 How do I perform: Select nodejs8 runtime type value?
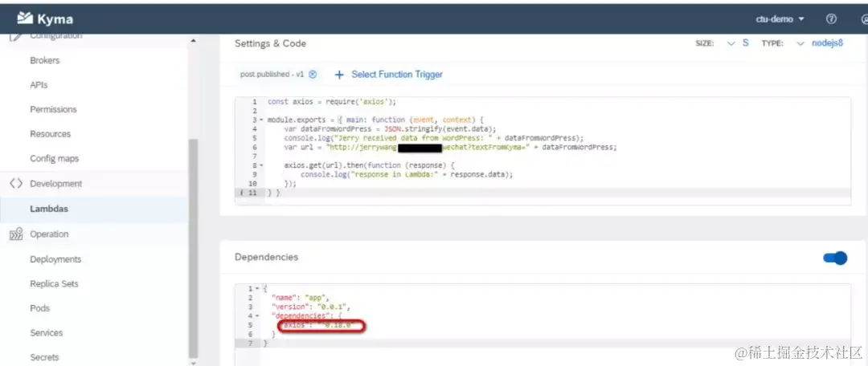pos(827,43)
